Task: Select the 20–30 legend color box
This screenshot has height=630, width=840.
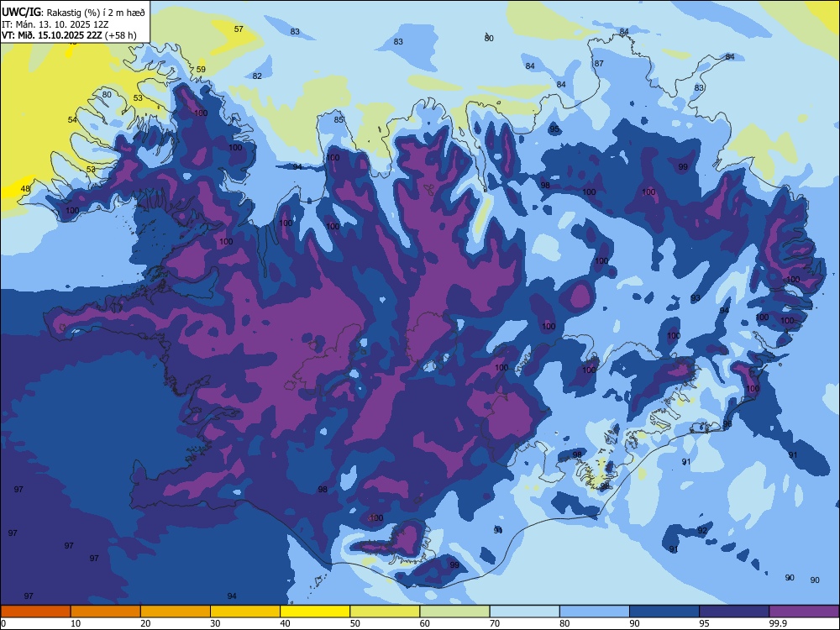Action: [x=176, y=612]
